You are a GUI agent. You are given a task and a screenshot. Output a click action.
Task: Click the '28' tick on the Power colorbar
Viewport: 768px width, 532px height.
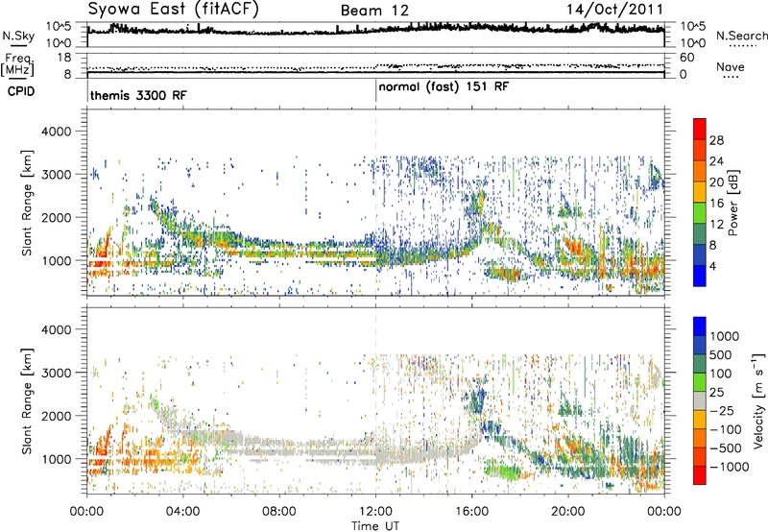716,140
